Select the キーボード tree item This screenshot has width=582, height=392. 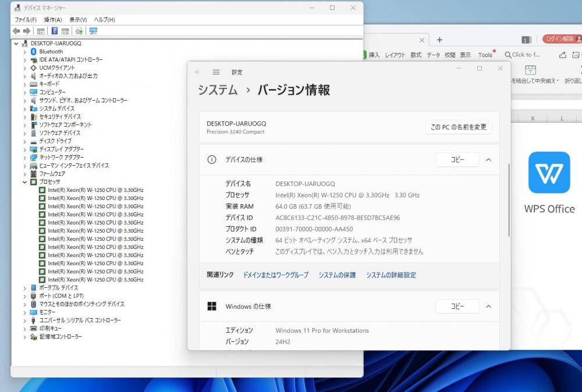coord(49,84)
